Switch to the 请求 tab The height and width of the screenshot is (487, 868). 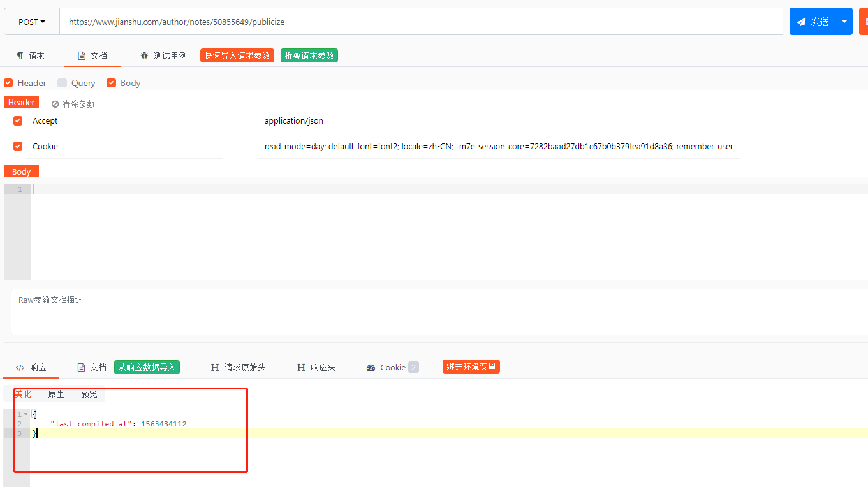click(x=31, y=55)
